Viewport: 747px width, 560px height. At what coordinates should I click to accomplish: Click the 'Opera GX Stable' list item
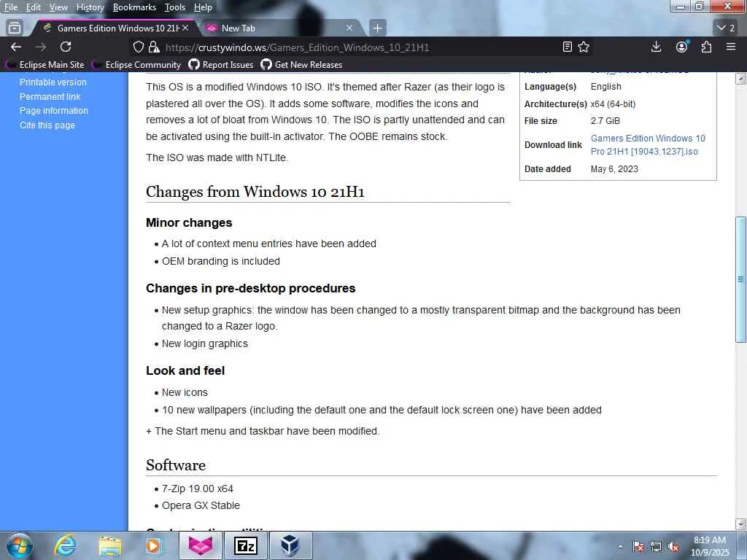[201, 505]
